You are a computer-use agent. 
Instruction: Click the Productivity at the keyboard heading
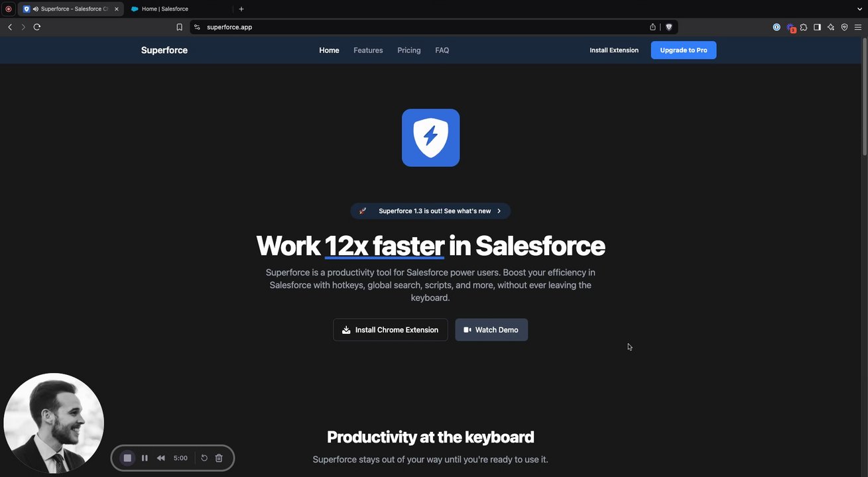tap(430, 437)
